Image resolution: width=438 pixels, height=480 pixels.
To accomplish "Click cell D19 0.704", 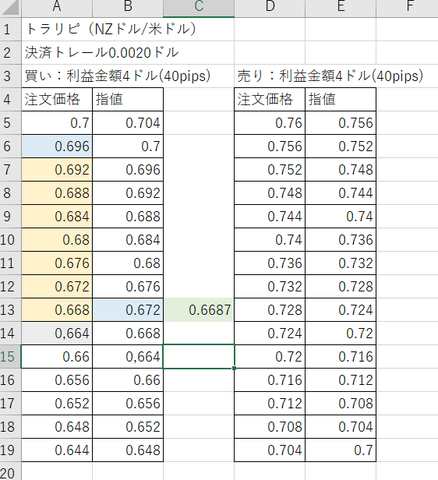I will pyautogui.click(x=270, y=450).
